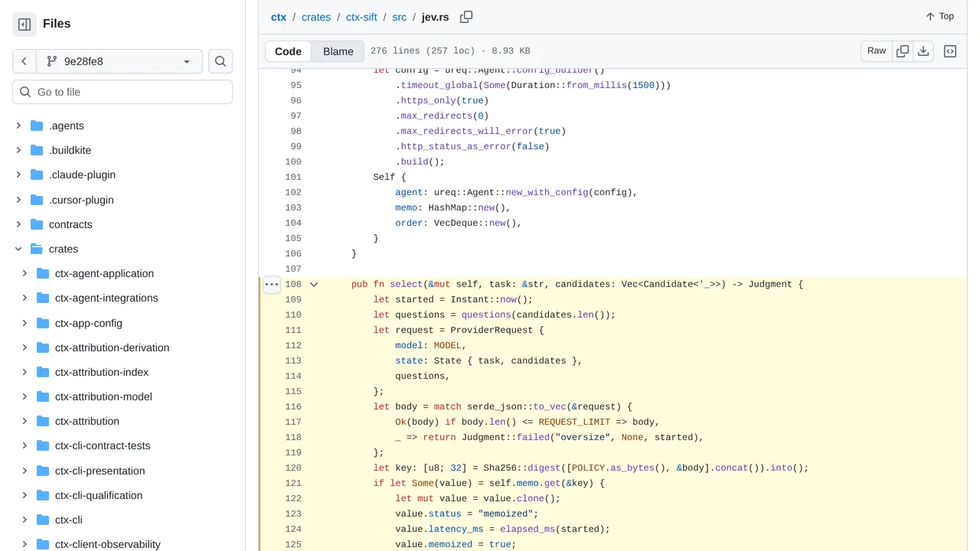Collapse the file tree side panel icon
Viewport: 980px width, 551px height.
pos(24,24)
